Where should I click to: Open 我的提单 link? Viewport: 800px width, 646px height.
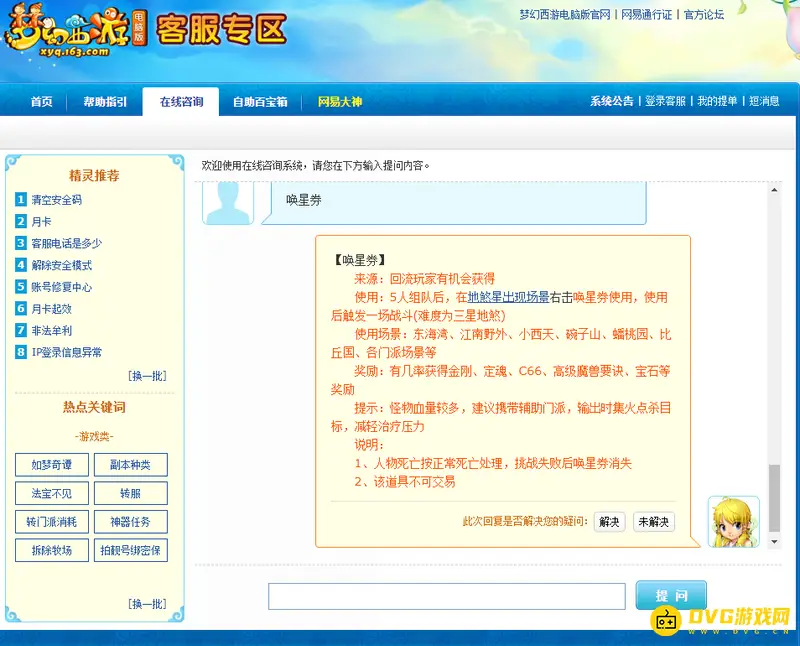pos(717,101)
